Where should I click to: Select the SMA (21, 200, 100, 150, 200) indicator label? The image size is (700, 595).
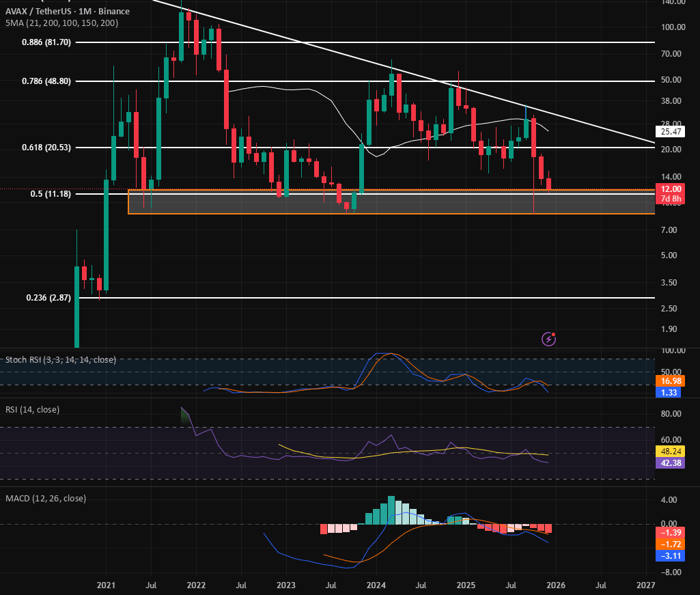point(61,23)
